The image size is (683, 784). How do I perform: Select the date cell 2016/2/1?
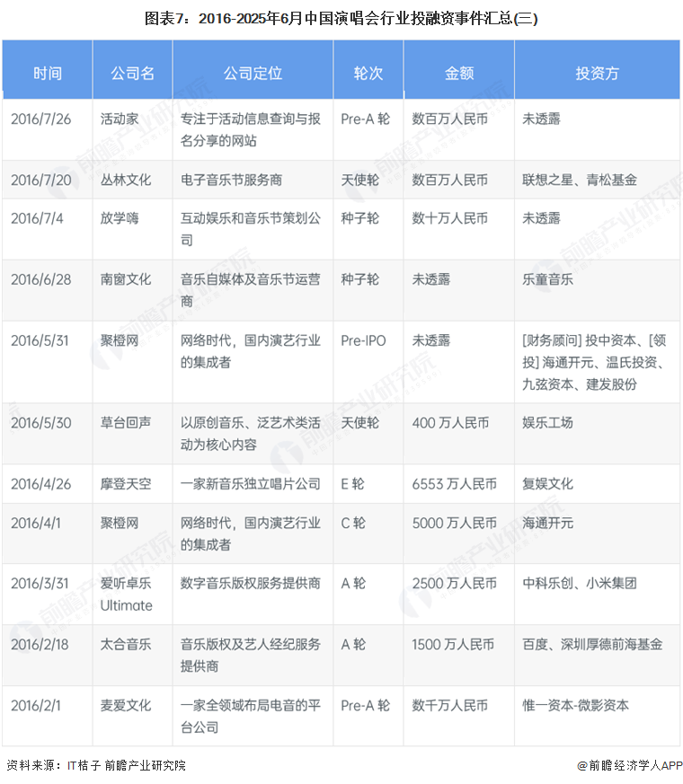(x=36, y=706)
